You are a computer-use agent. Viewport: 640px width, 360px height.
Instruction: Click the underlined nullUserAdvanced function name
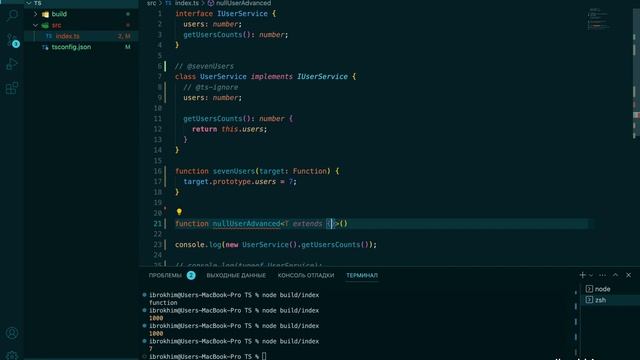pyautogui.click(x=247, y=224)
